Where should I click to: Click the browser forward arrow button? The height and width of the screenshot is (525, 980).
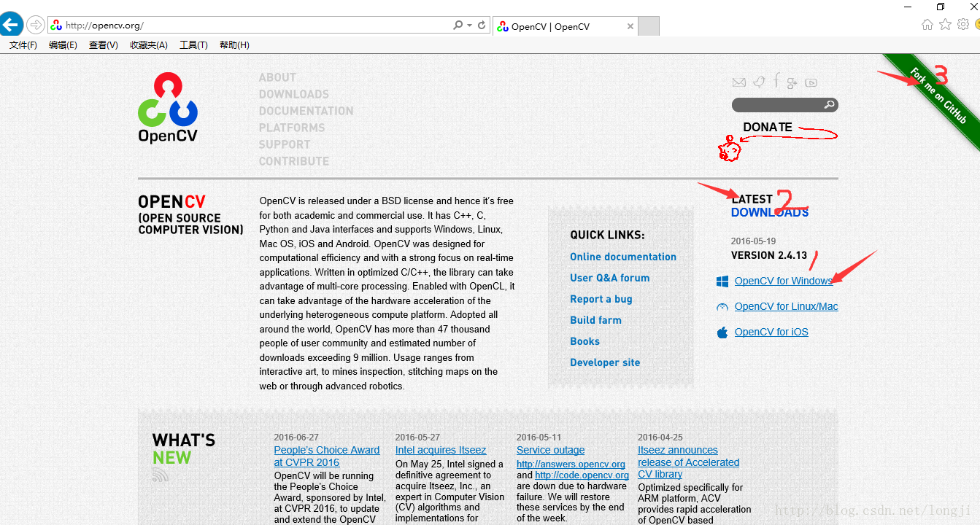[35, 25]
